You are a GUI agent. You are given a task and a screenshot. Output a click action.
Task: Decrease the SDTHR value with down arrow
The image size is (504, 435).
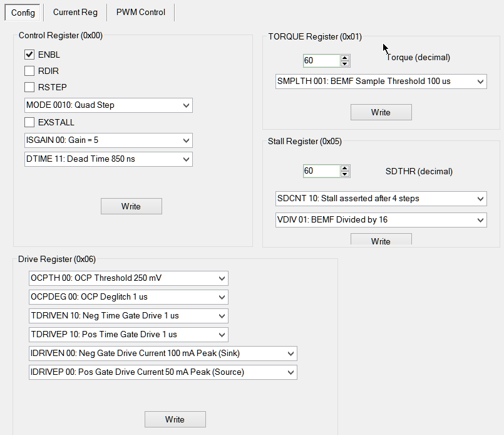pyautogui.click(x=345, y=174)
